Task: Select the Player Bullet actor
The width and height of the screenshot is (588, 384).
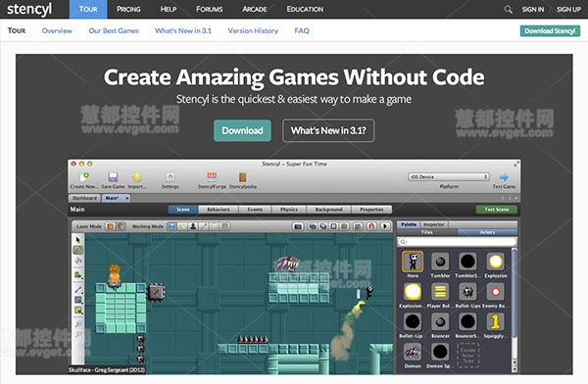Action: pyautogui.click(x=440, y=291)
